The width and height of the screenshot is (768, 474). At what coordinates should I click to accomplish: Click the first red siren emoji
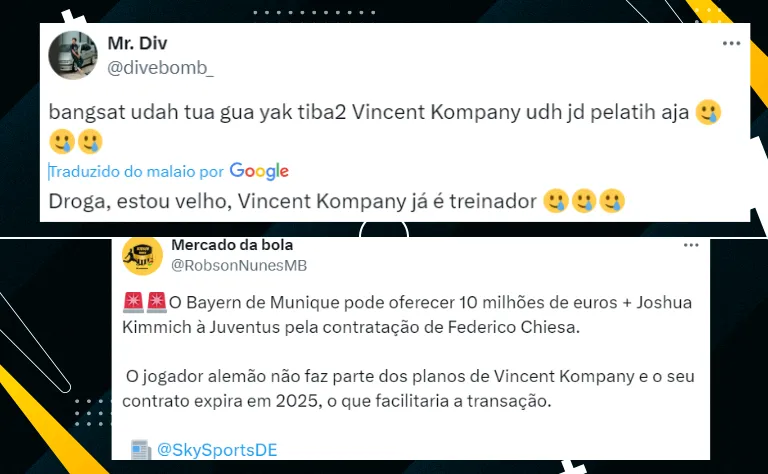(x=133, y=302)
